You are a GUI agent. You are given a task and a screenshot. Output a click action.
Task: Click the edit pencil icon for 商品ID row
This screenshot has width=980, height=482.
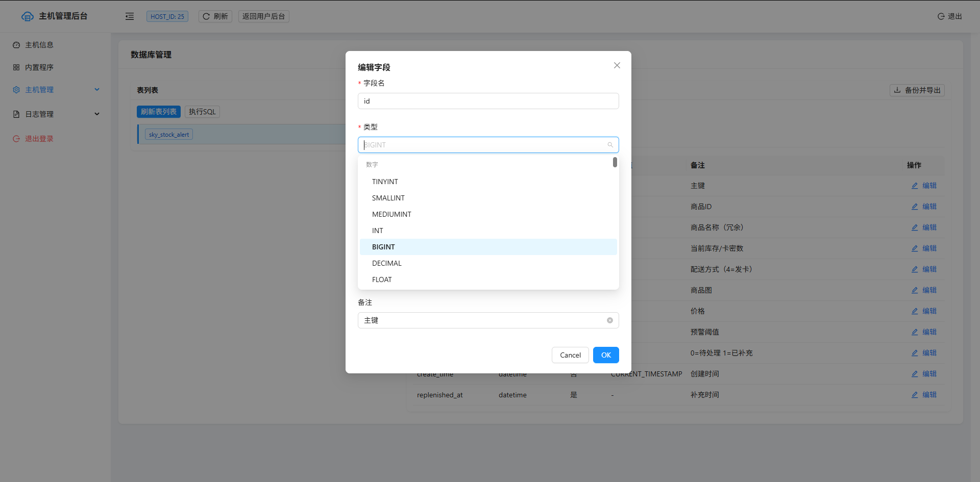point(915,207)
